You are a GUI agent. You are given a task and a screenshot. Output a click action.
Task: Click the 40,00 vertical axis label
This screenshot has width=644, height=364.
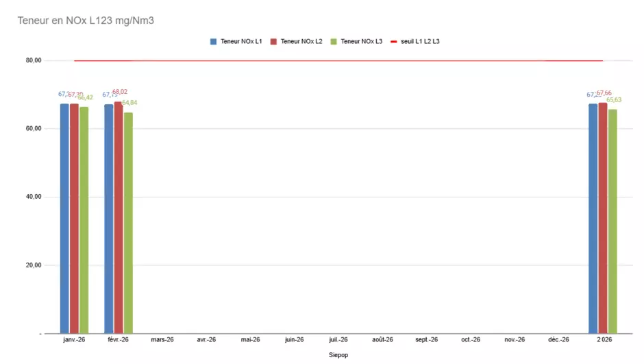click(34, 197)
